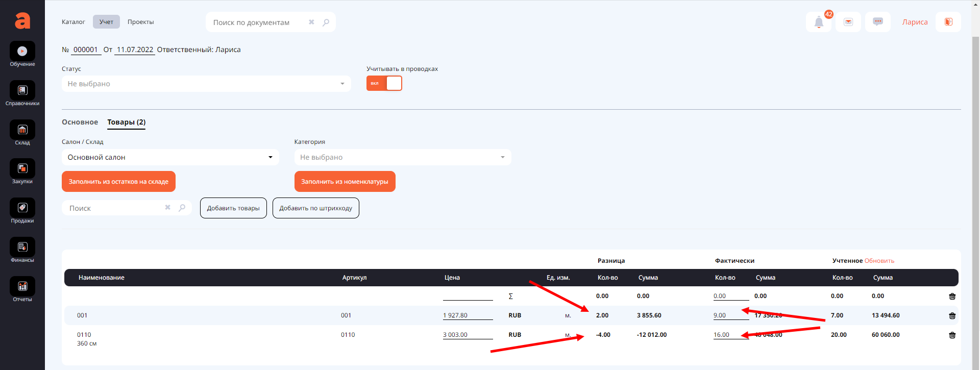Open the Продажи section icon
This screenshot has height=370, width=980.
pos(22,208)
